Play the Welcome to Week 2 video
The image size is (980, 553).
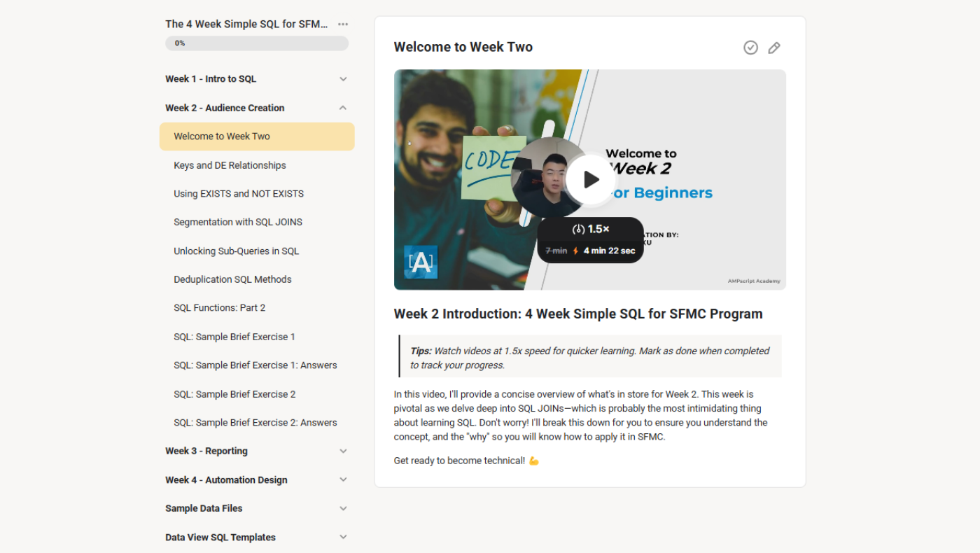pos(591,179)
